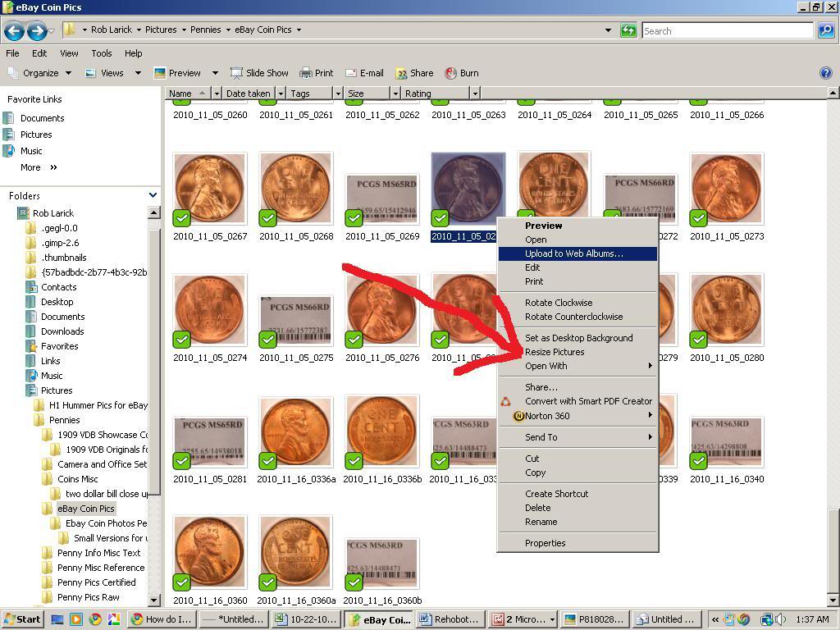Click the Print toolbar button

[317, 73]
